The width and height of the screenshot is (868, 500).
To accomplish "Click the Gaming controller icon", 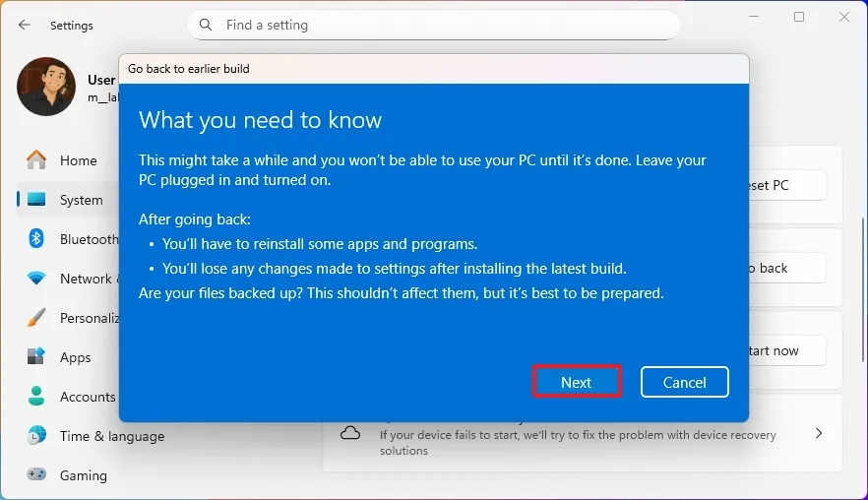I will click(x=36, y=474).
